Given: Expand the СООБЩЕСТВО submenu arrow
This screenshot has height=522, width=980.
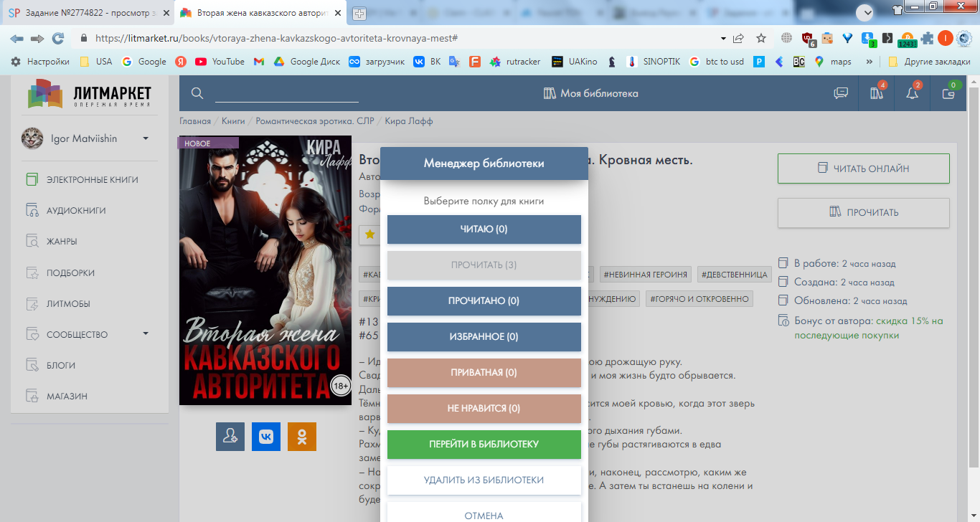Looking at the screenshot, I should click(146, 333).
